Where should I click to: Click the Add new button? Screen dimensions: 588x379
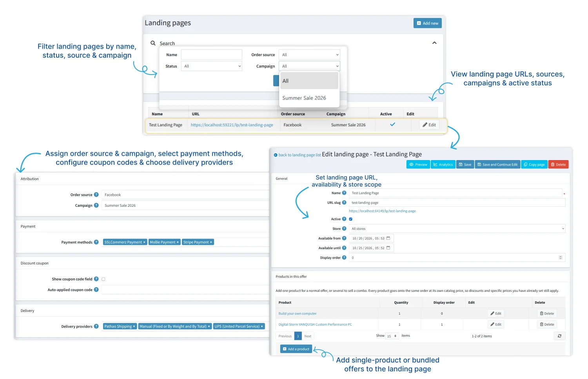[x=427, y=23]
